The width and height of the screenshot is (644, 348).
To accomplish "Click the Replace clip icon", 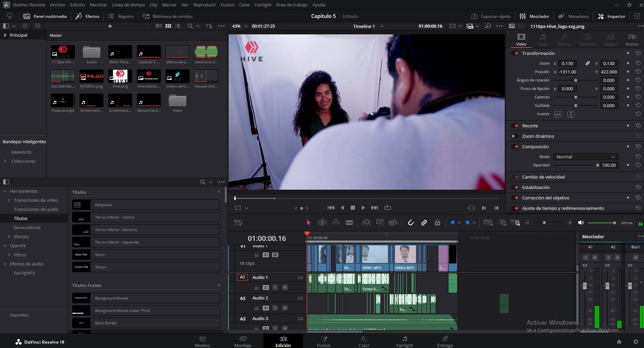I will [x=393, y=223].
